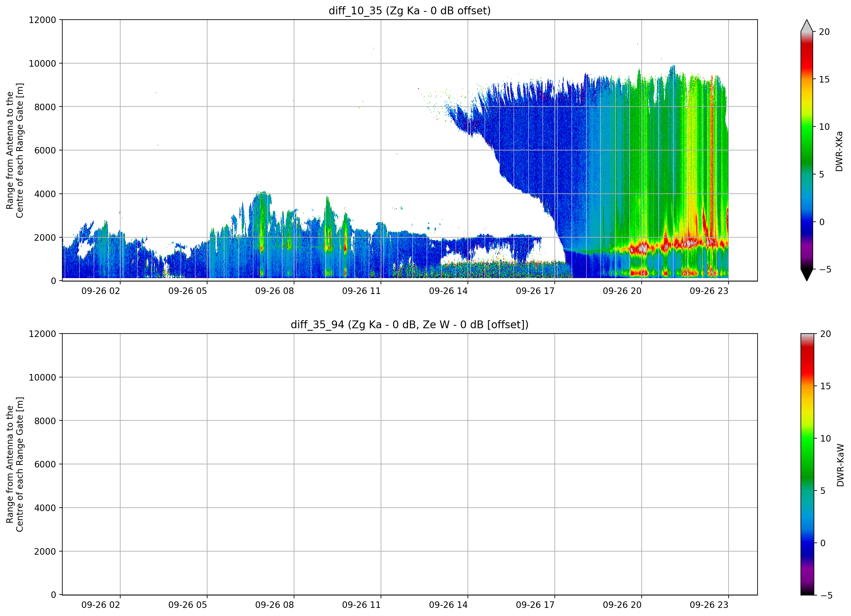Click the red region of the top colorbar
This screenshot has width=851, height=616.
[x=807, y=56]
